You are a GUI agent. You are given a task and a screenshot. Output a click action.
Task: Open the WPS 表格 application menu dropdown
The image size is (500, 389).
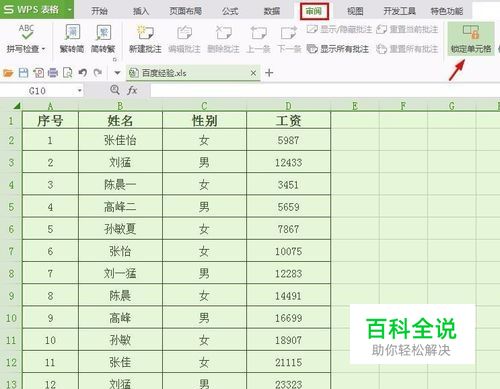[69, 10]
